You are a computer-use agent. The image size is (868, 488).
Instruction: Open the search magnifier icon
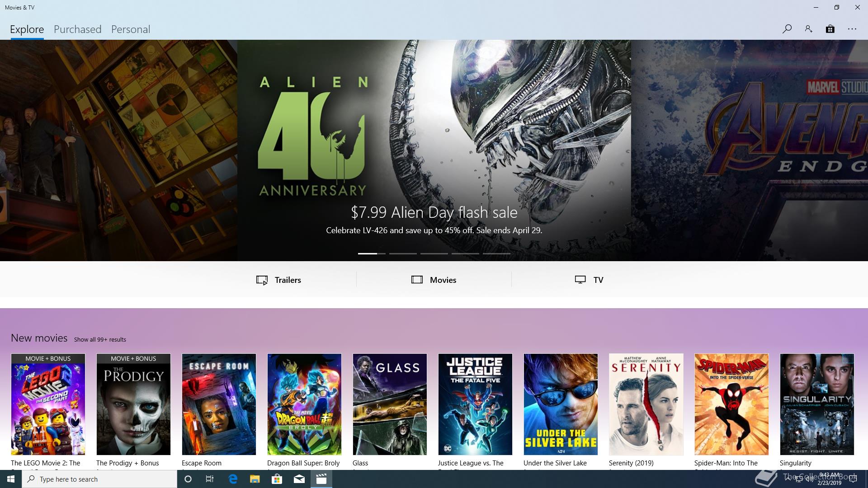(x=787, y=29)
